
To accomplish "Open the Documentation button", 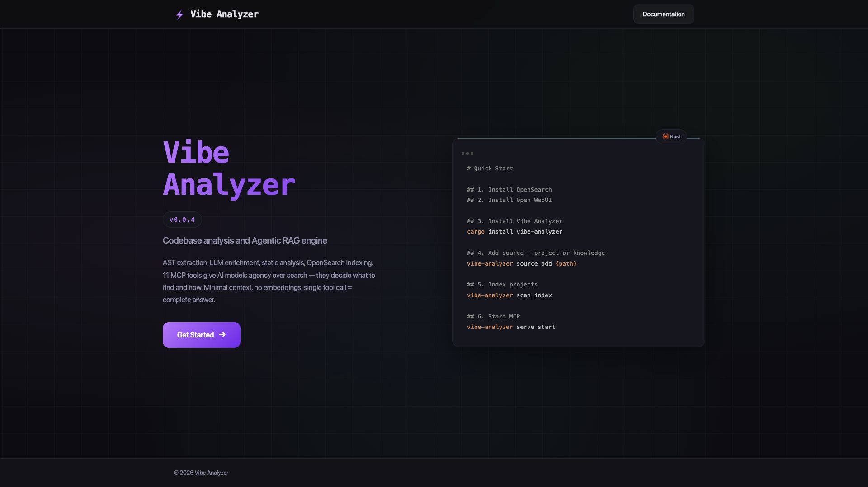I will (663, 14).
